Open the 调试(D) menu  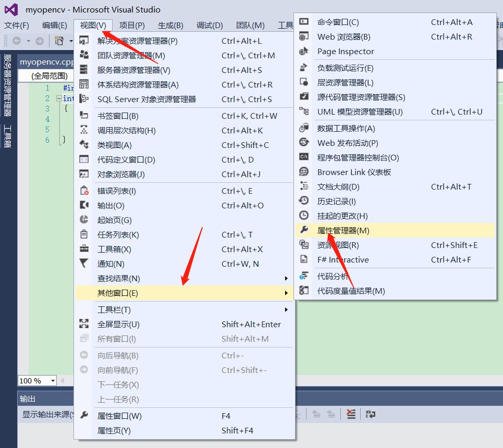[x=210, y=26]
